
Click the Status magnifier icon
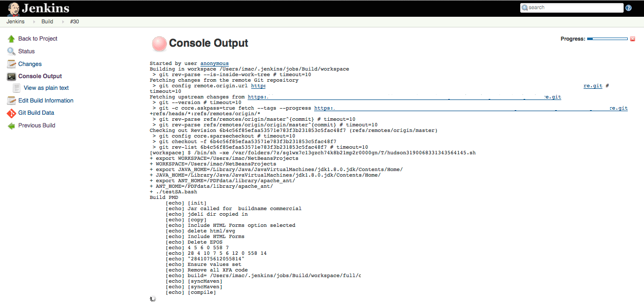11,51
